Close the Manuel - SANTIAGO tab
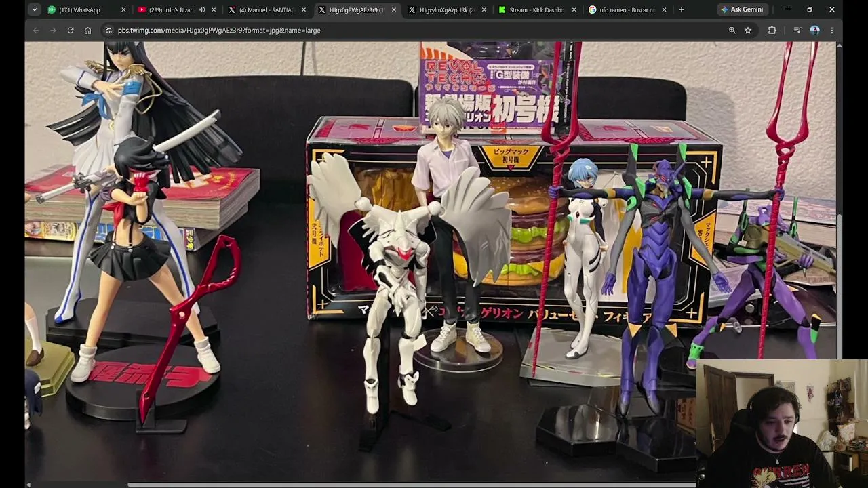The image size is (868, 488). 304,9
